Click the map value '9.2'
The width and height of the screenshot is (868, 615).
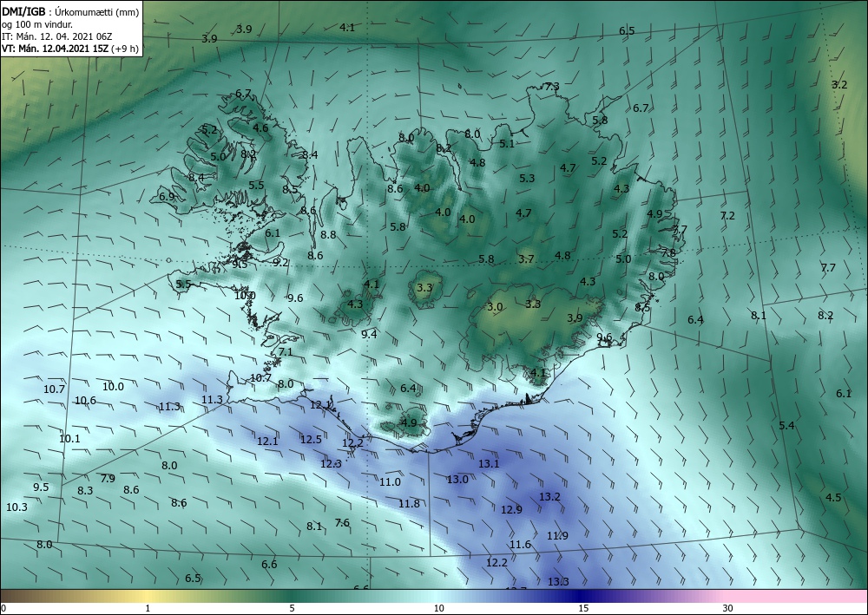pyautogui.click(x=280, y=263)
